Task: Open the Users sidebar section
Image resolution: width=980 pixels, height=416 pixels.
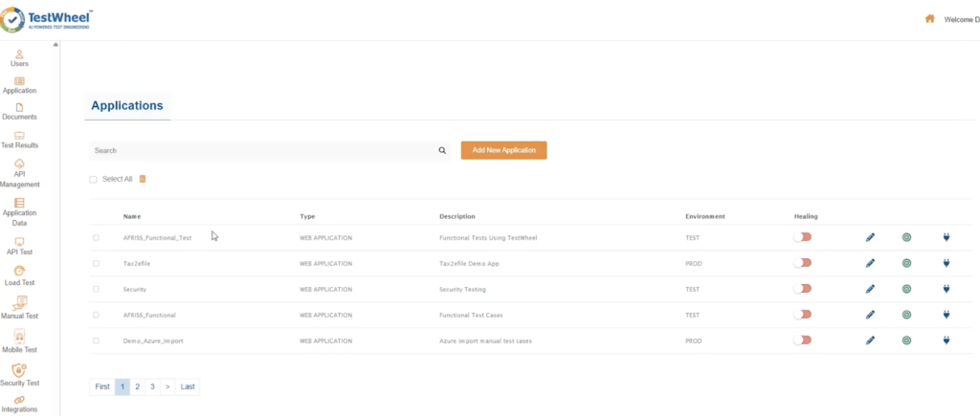Action: coord(19,57)
